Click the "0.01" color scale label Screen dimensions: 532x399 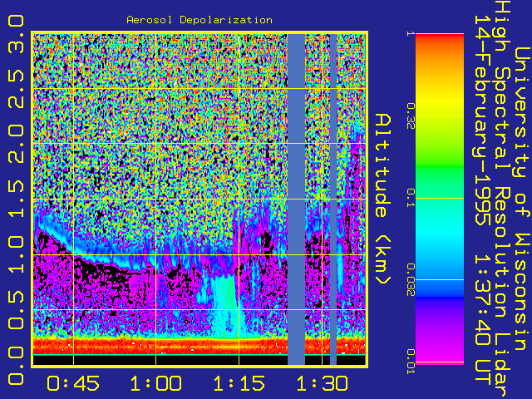[411, 362]
